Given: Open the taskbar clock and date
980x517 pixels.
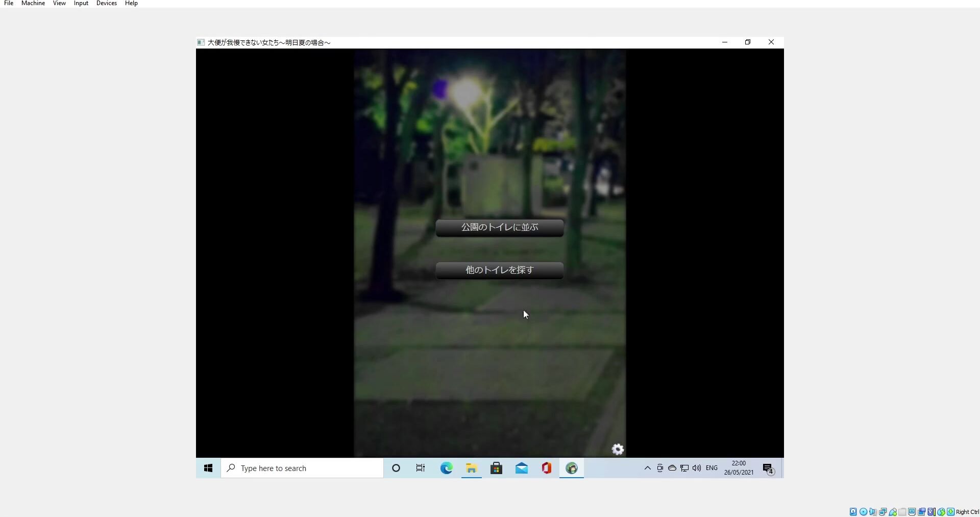Looking at the screenshot, I should coord(739,468).
